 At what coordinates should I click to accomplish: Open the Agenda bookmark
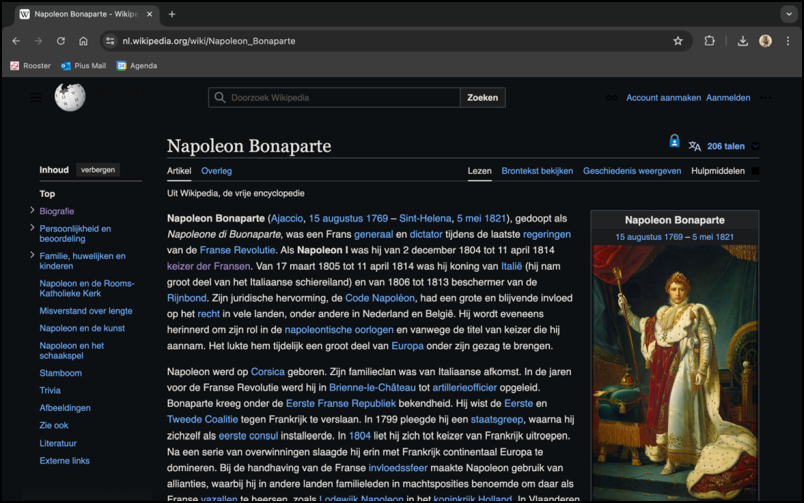tap(137, 66)
